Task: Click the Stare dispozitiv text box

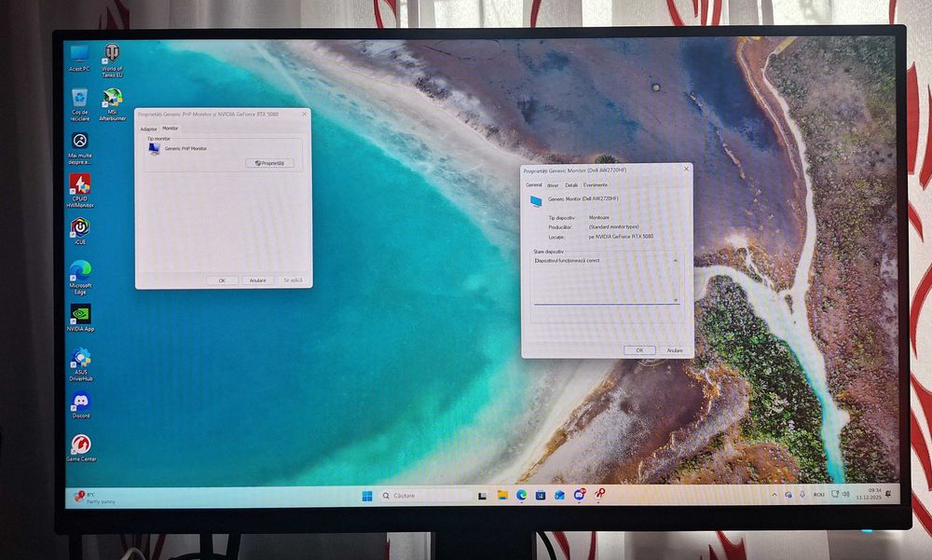Action: click(605, 280)
